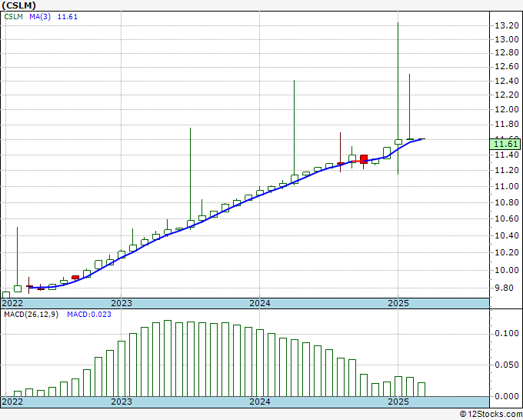Click the 11.40 price axis label
The image size is (523, 420).
[506, 155]
